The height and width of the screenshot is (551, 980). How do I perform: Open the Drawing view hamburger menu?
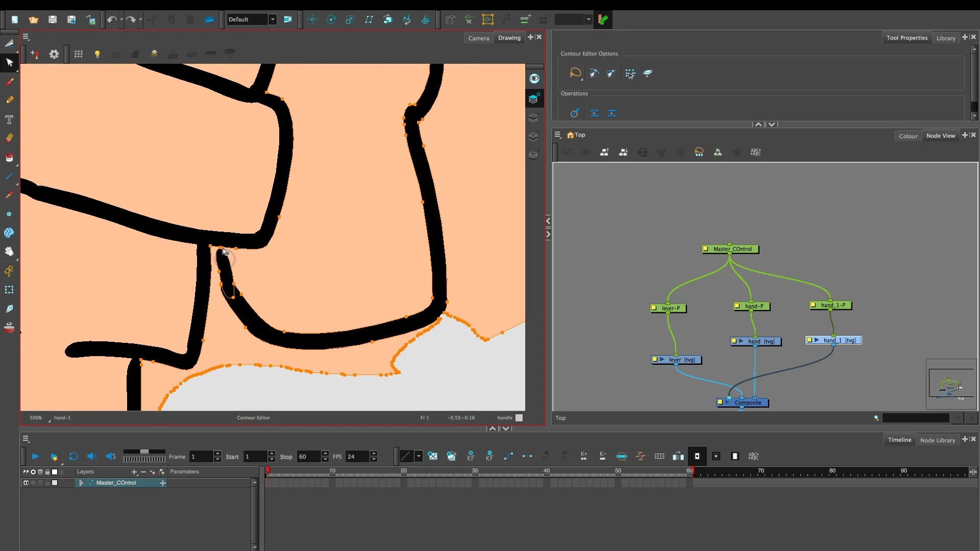26,37
